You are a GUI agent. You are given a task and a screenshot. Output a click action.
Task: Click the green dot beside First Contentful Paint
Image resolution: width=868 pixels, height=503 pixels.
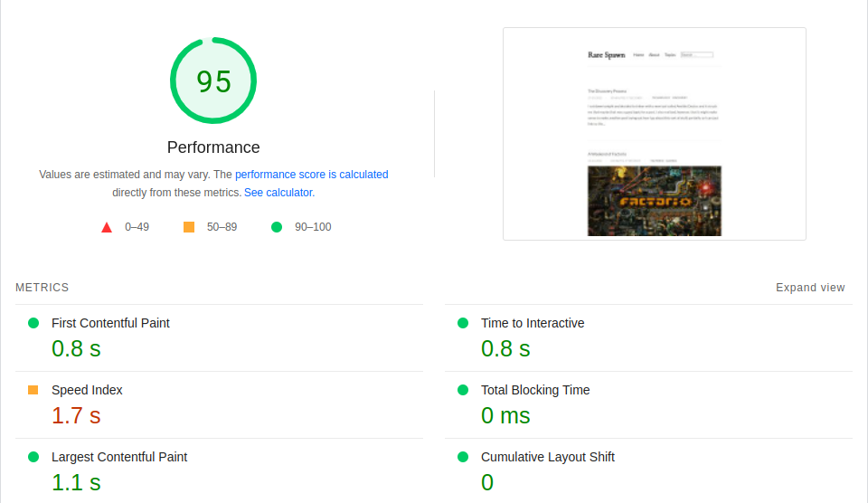point(33,323)
